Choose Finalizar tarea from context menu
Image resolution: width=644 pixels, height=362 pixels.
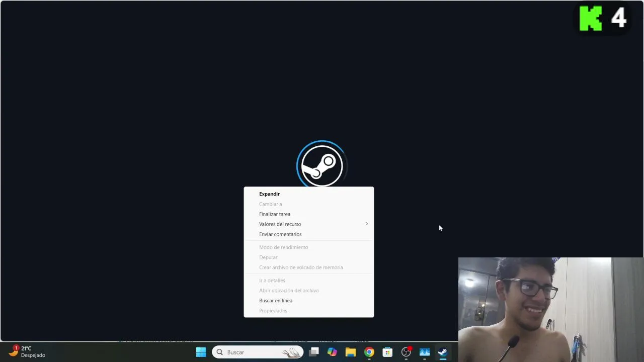pyautogui.click(x=308, y=214)
